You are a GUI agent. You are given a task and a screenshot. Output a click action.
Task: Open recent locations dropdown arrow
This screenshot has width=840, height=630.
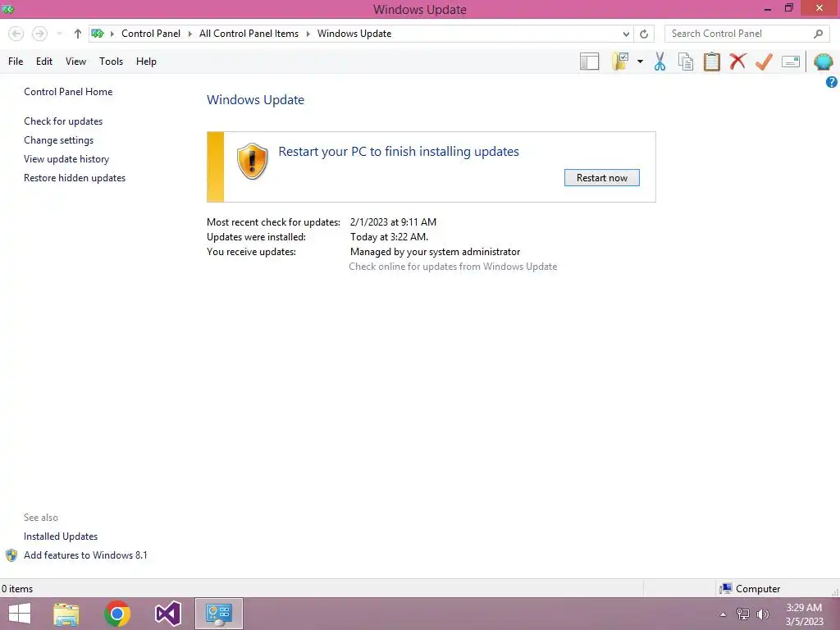pos(59,34)
